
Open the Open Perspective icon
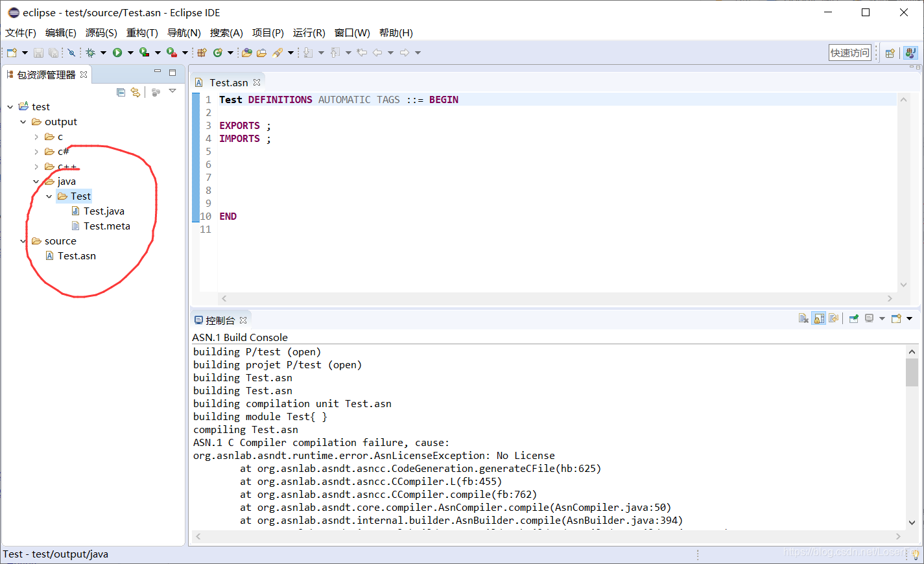[x=890, y=53]
